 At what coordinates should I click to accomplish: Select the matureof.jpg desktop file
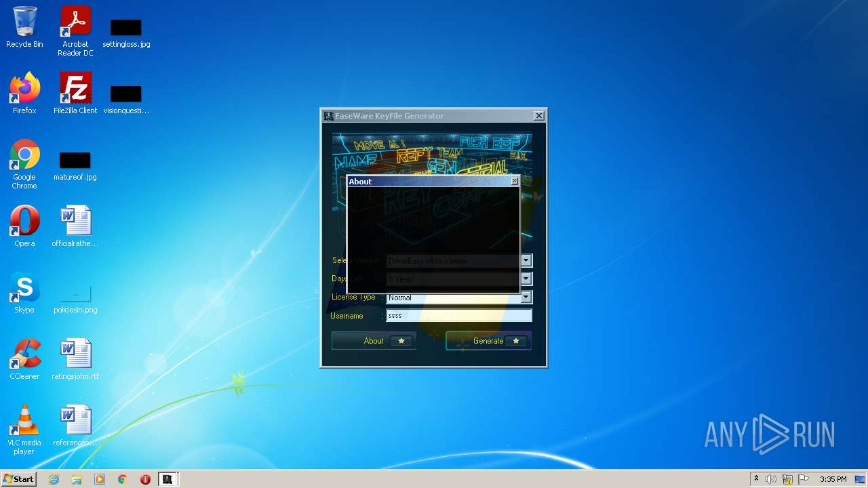(75, 165)
